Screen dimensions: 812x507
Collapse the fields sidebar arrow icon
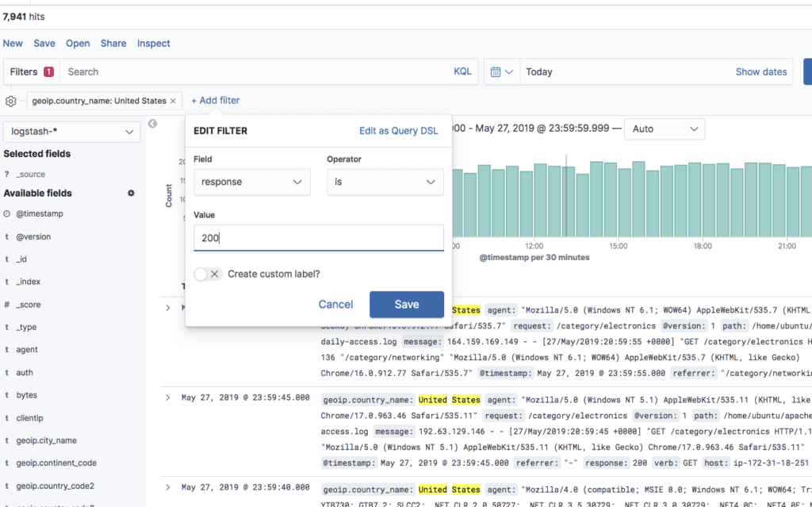(152, 124)
